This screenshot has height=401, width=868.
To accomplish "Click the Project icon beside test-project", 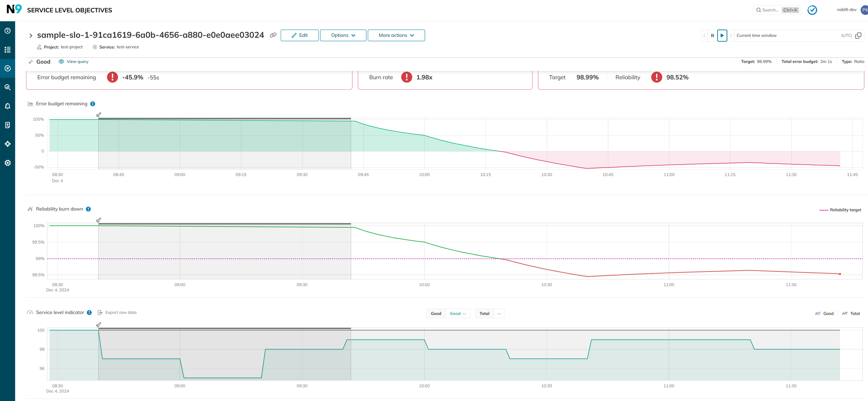I will tap(39, 47).
